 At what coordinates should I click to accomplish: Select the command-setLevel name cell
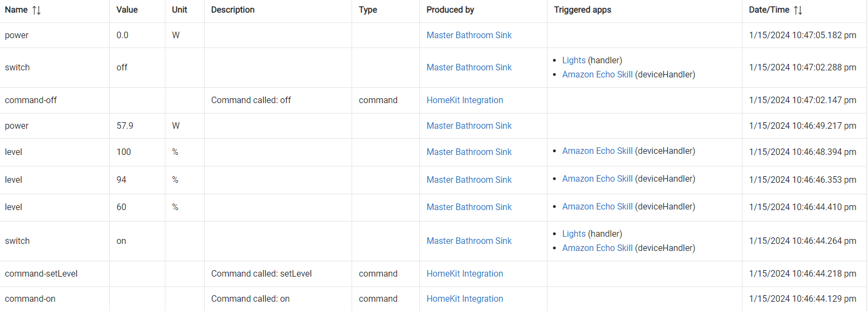[x=55, y=273]
